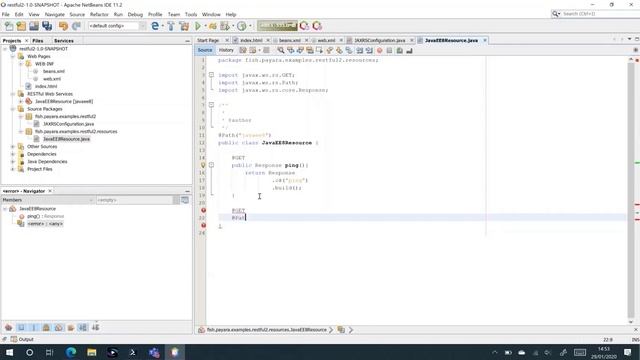Viewport: 640px width, 360px height.
Task: Open the Navigate menu
Action: click(x=55, y=14)
